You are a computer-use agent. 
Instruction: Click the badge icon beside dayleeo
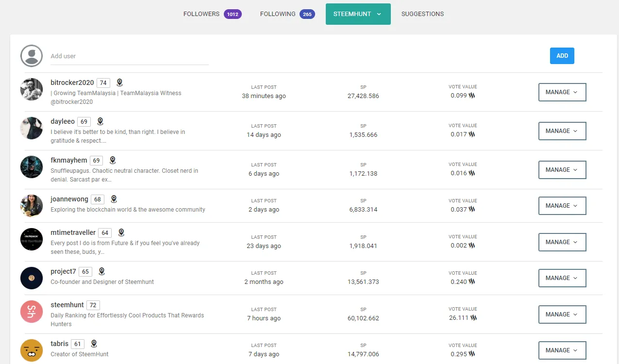point(100,121)
